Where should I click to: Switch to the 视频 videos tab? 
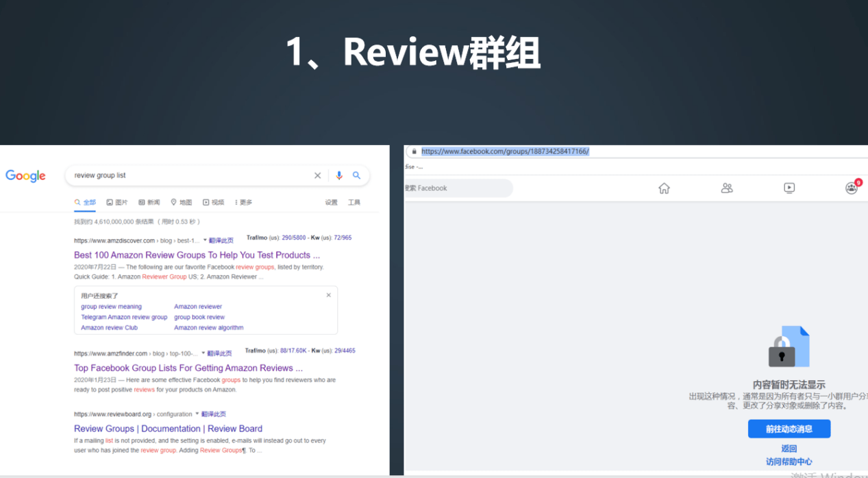214,203
